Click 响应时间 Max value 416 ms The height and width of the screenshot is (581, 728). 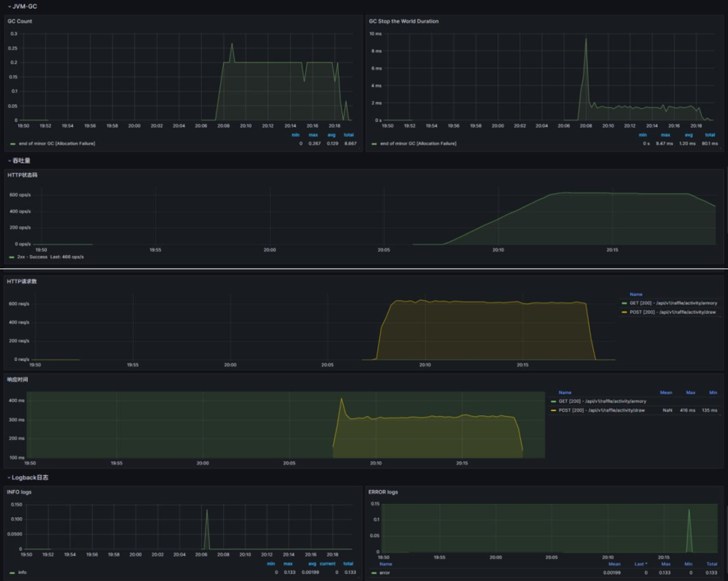point(688,410)
